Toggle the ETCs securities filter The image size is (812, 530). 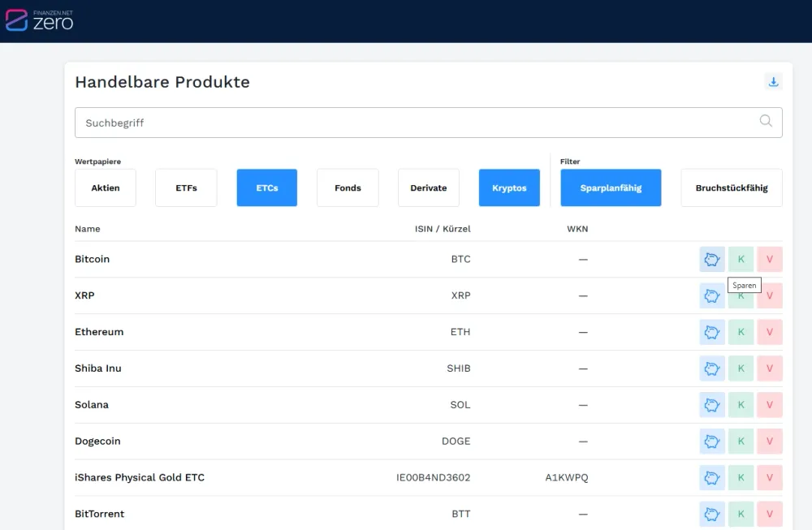(266, 187)
